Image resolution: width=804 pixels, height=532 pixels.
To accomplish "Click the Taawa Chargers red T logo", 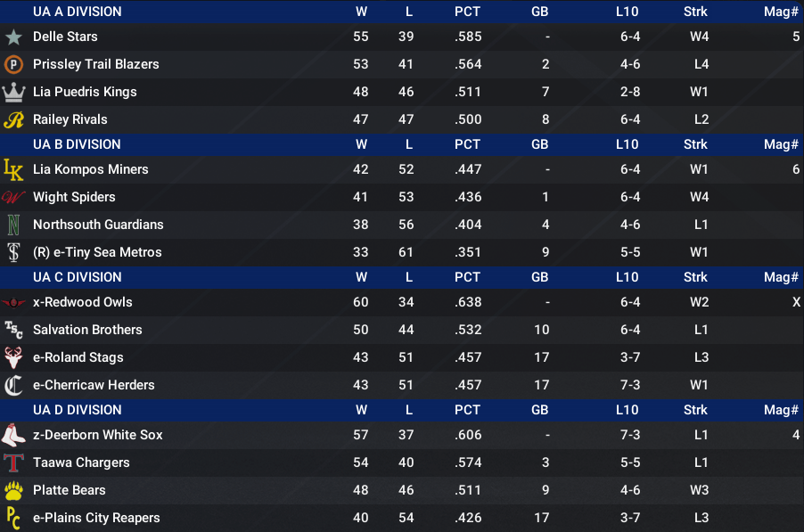I will click(x=13, y=462).
